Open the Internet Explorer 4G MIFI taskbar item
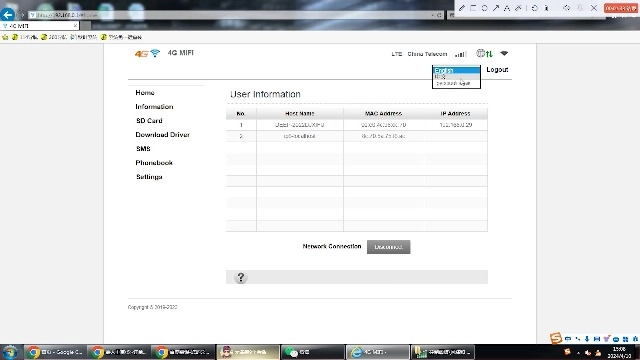This screenshot has width=640, height=360. 378,352
